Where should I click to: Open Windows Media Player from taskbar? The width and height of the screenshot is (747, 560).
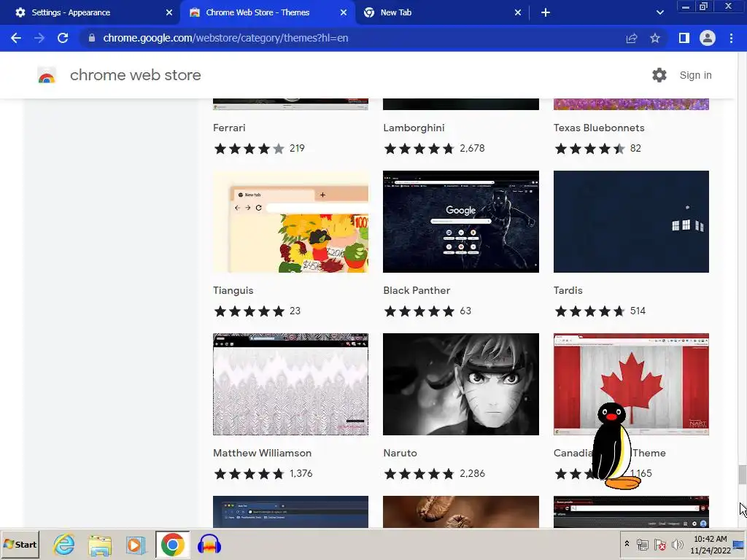136,545
